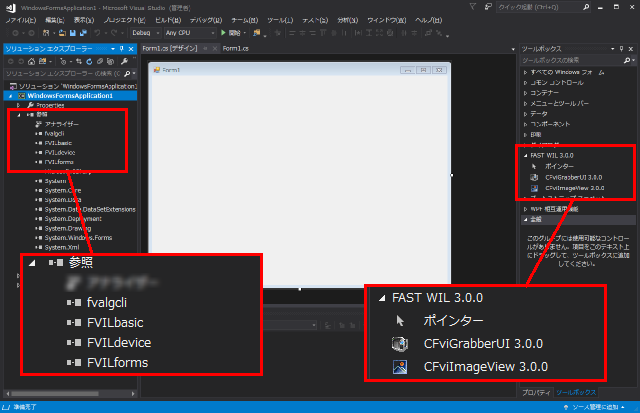Close the Form1.cs [デザイン] tab
The width and height of the screenshot is (640, 413).
(215, 49)
